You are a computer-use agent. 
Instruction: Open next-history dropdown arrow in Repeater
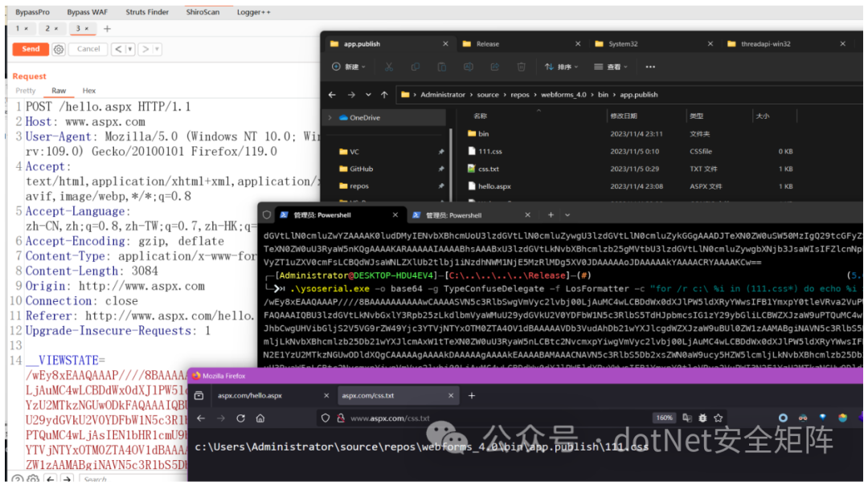[x=158, y=49]
